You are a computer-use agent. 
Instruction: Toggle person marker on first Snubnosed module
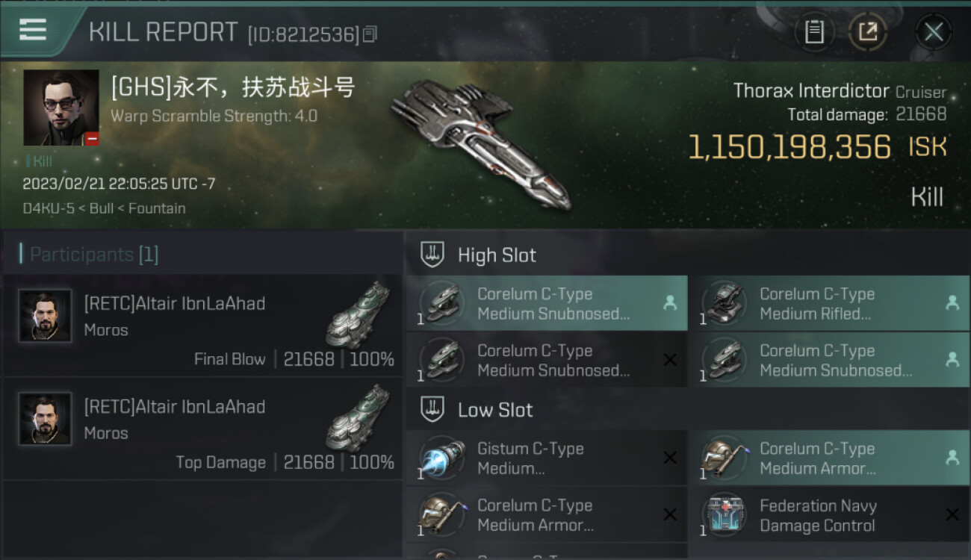point(670,303)
